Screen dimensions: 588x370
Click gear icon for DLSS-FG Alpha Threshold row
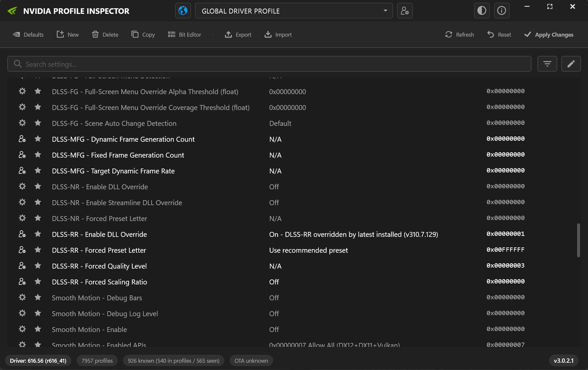point(22,91)
